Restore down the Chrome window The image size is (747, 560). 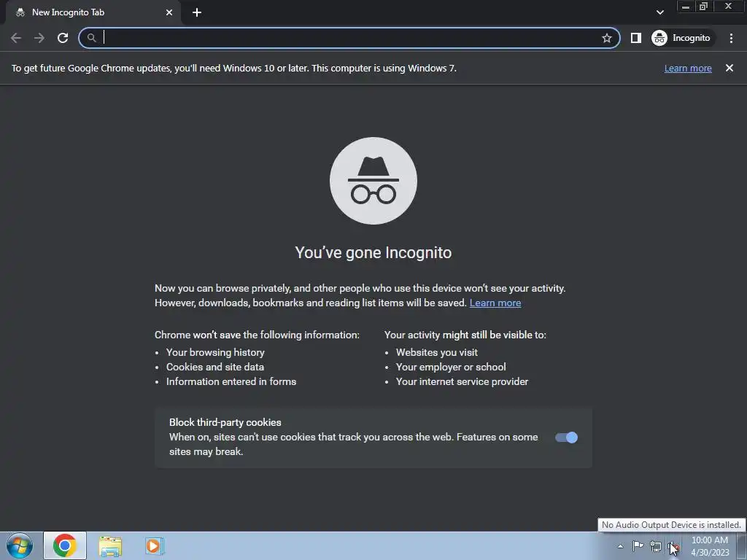(x=704, y=6)
